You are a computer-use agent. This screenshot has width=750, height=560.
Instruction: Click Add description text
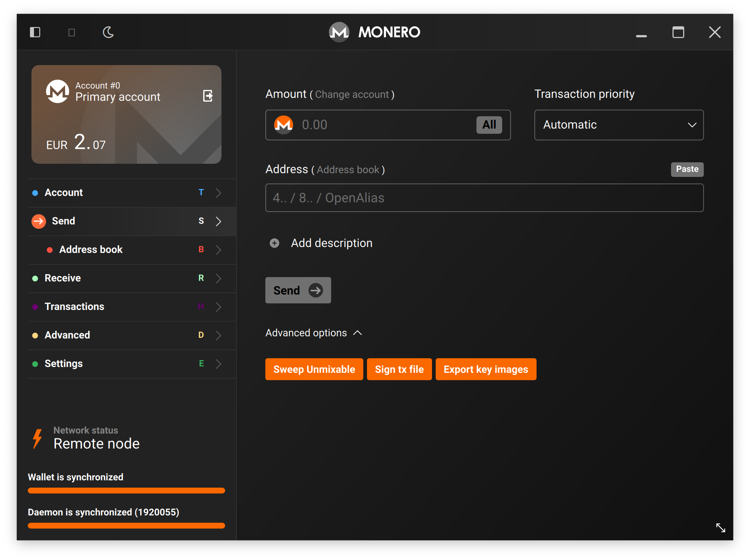[332, 243]
